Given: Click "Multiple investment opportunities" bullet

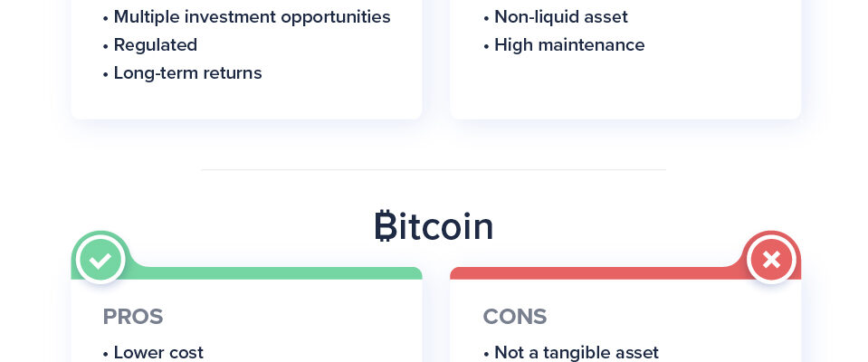Looking at the screenshot, I should click(252, 17).
